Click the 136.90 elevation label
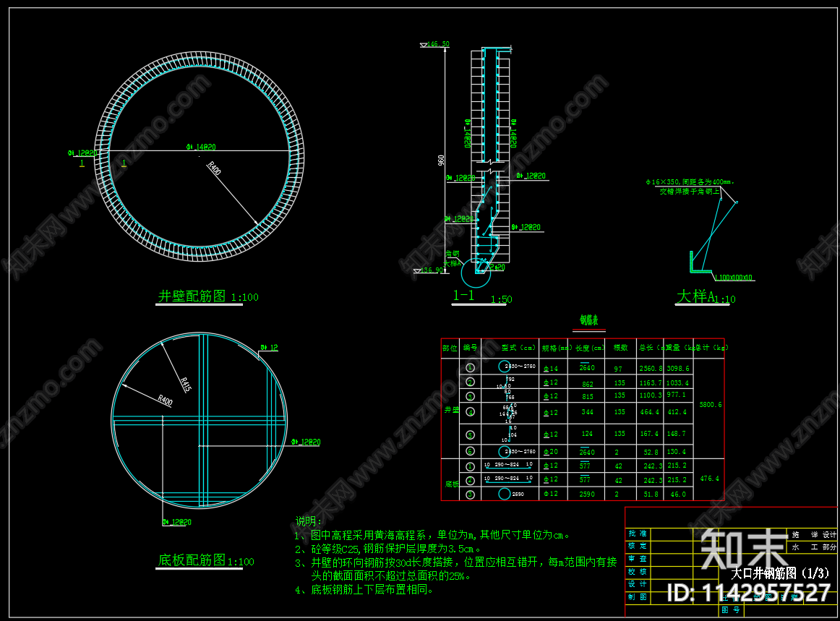 point(432,270)
